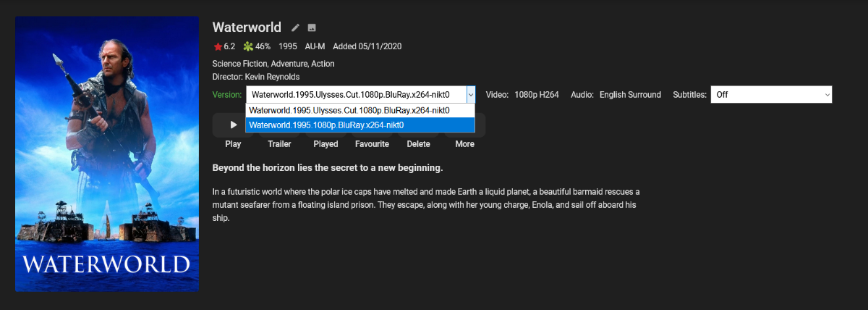Image resolution: width=868 pixels, height=310 pixels.
Task: Select the Ulysses.Cut version from the list
Action: pyautogui.click(x=351, y=111)
